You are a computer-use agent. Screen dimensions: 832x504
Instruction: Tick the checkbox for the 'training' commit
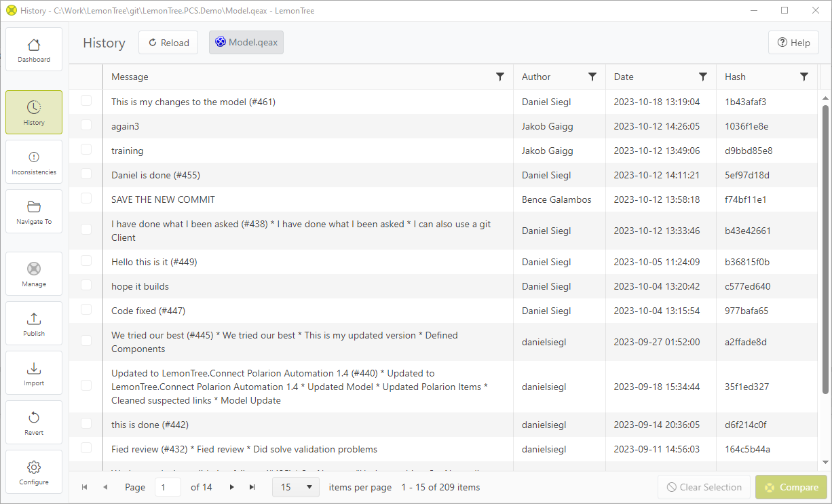click(x=86, y=149)
